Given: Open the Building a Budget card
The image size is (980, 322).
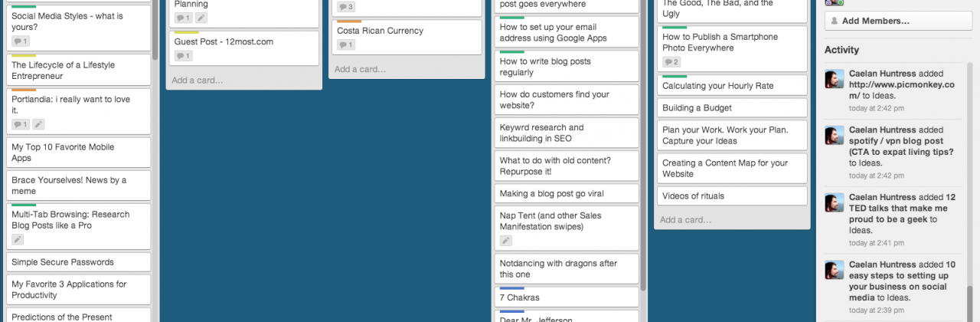Looking at the screenshot, I should [732, 108].
